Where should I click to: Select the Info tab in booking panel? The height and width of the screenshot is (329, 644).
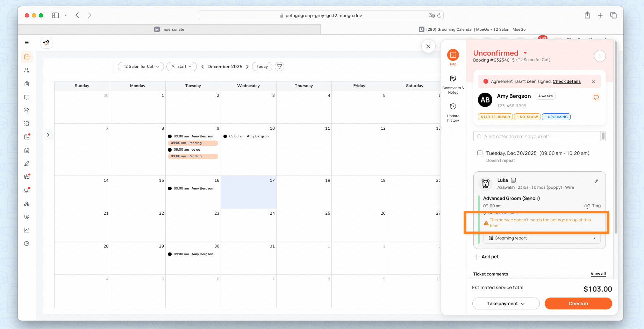(x=453, y=57)
